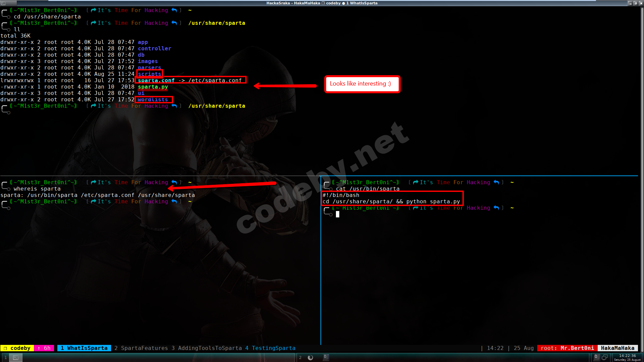The width and height of the screenshot is (644, 362).
Task: Click the '#!/bin/bash' output line
Action: (x=341, y=195)
